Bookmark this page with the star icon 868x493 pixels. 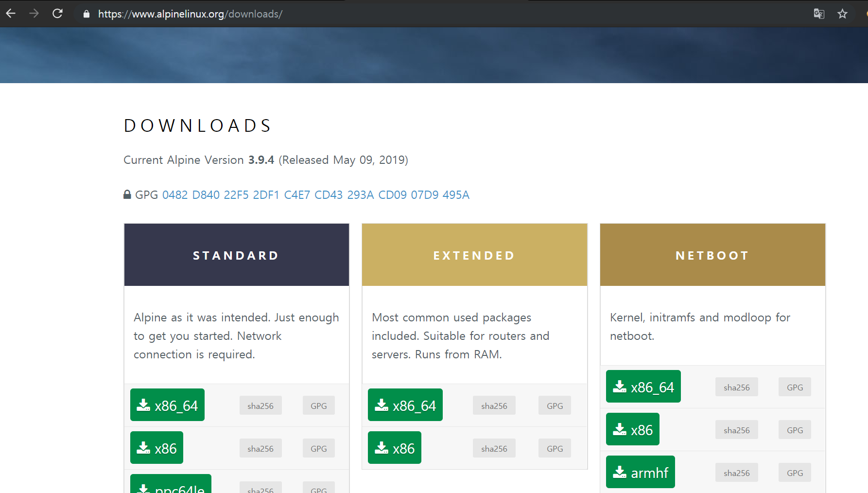(842, 14)
